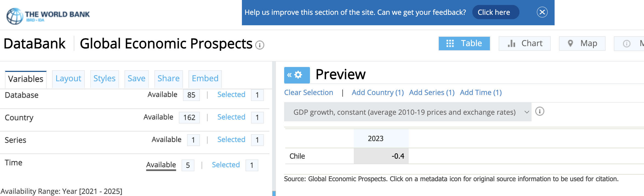Screen dimensions: 644x196
Task: Show Selected items for Country
Action: (231, 117)
